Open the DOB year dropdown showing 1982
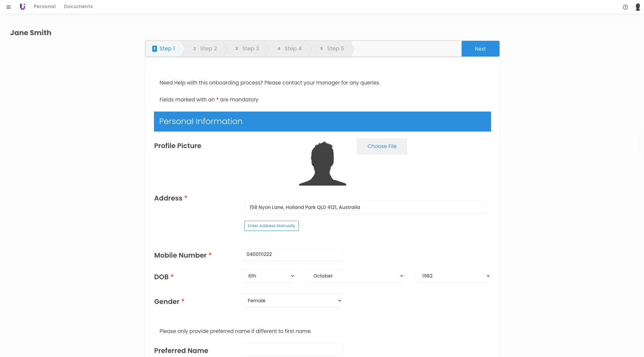Viewport: 644px width, 357px height. (x=453, y=276)
